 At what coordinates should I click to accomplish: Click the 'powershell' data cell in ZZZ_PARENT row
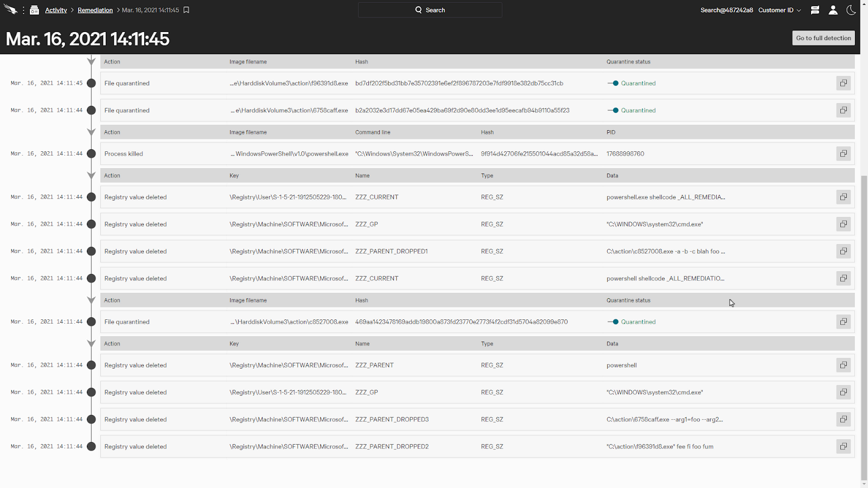point(622,365)
